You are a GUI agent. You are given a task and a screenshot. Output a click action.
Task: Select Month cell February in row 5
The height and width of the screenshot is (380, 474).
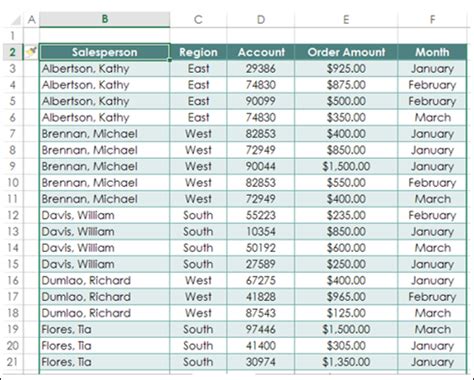(432, 101)
